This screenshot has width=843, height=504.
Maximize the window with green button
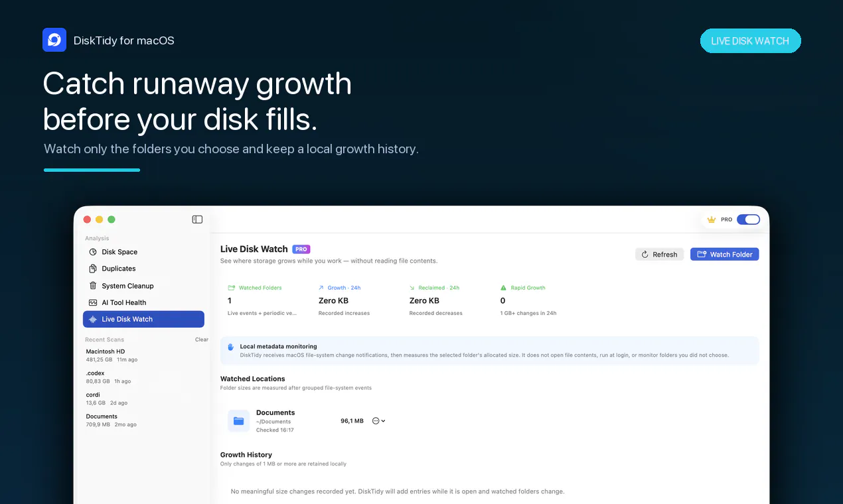pyautogui.click(x=112, y=220)
